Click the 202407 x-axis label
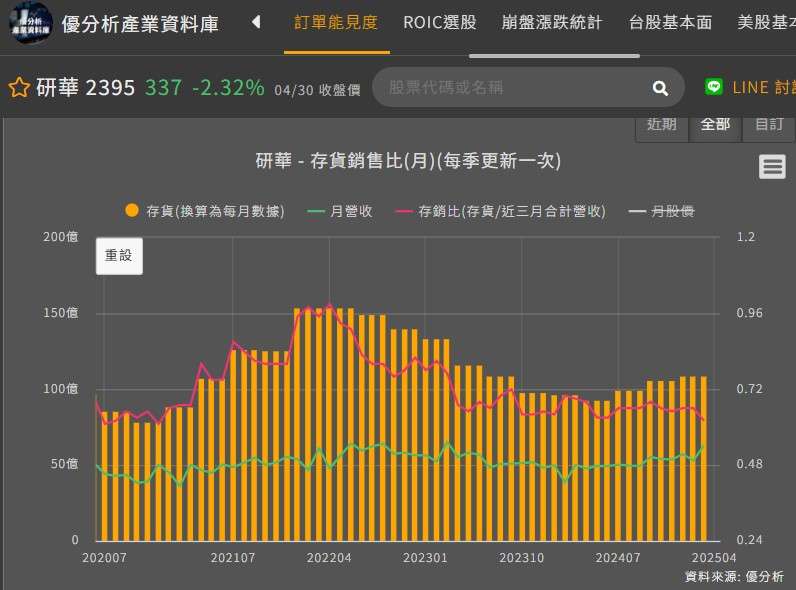 pyautogui.click(x=618, y=558)
